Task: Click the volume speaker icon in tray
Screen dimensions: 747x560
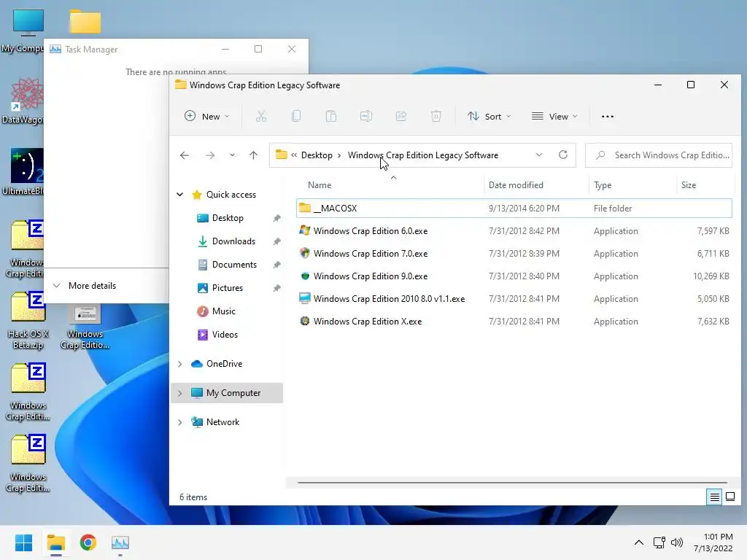Action: coord(676,542)
